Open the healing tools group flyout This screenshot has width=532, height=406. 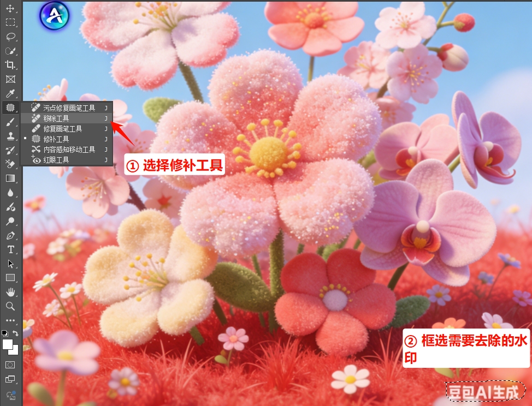(10, 108)
